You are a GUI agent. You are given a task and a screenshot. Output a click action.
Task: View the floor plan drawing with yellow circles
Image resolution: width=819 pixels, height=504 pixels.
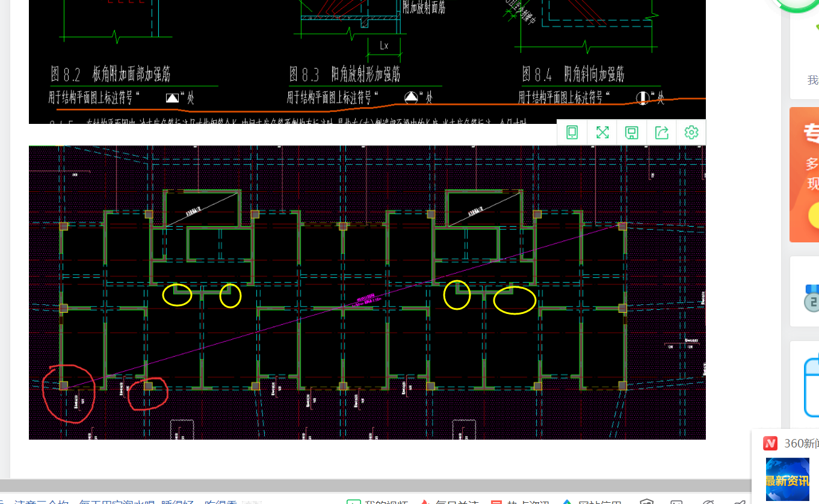(367, 292)
